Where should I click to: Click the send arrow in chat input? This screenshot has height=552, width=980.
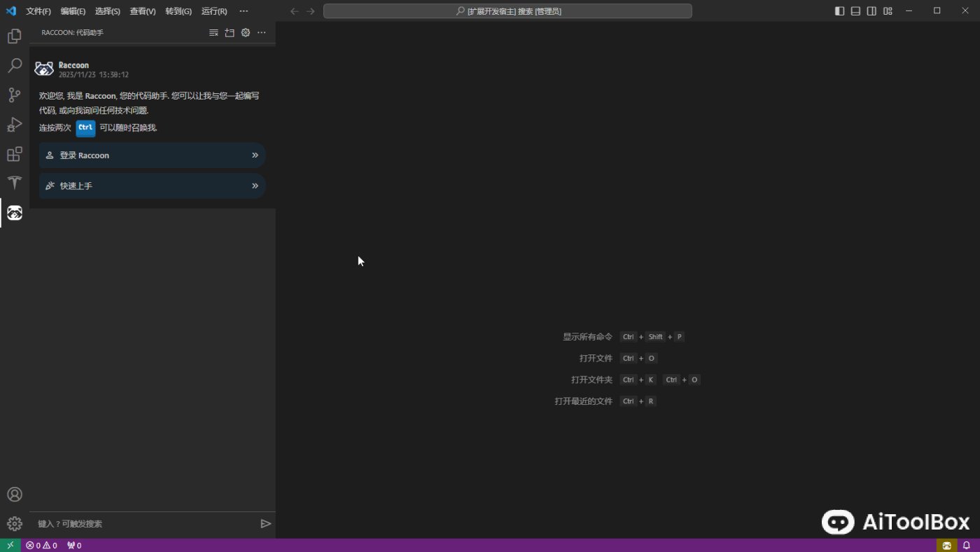tap(265, 523)
